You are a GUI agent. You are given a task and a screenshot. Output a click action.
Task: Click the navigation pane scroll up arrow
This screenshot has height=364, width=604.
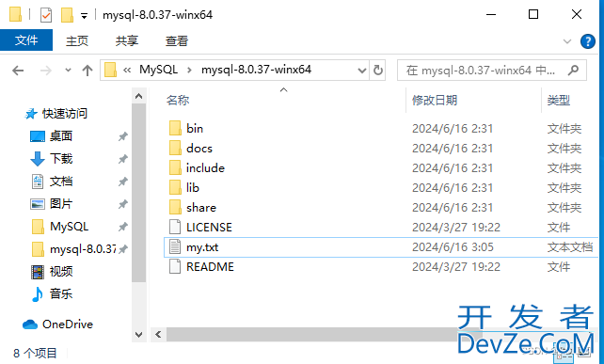138,96
